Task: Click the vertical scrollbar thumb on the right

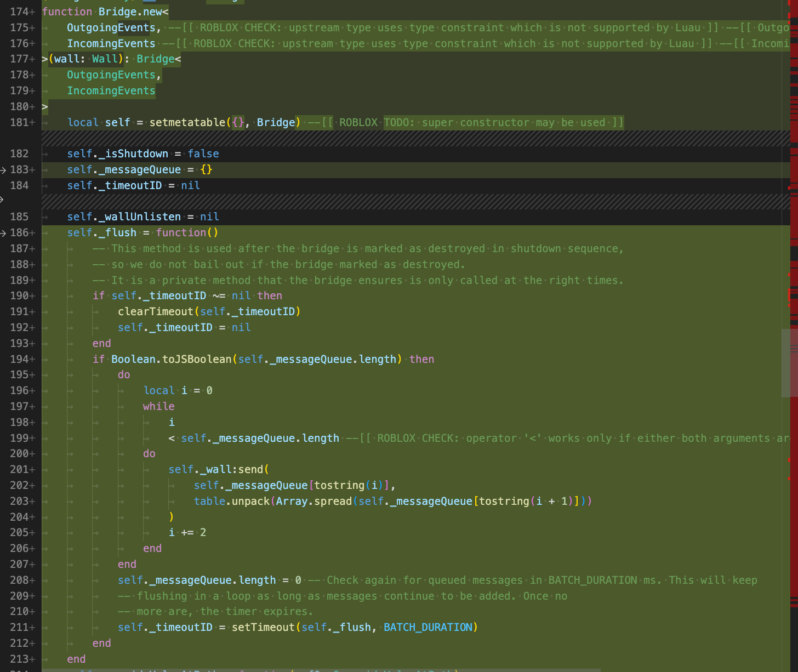Action: pos(789,362)
